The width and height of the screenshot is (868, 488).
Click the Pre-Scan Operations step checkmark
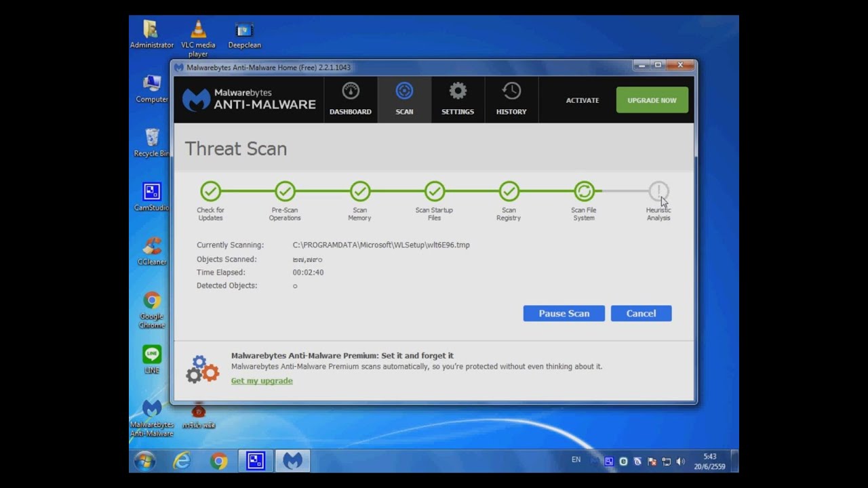(285, 191)
